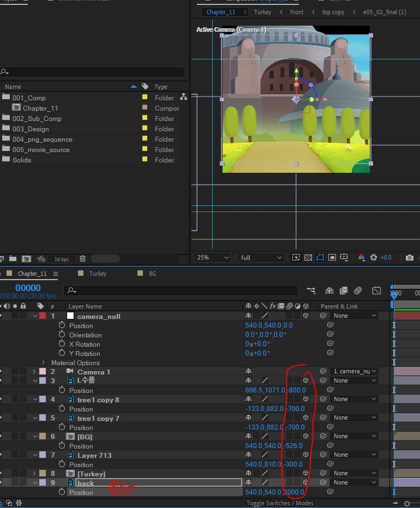Toggle Orientation stopwatch for camera_null
Screen dimensions: 420x508
(x=62, y=334)
